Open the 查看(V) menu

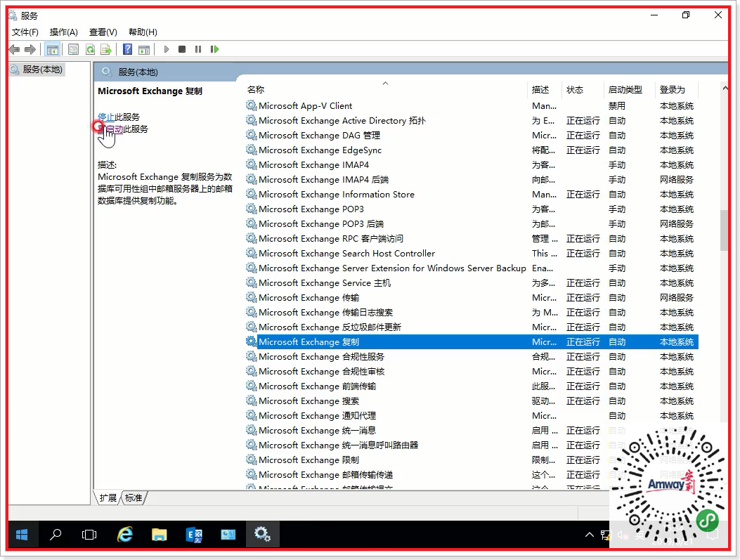103,32
